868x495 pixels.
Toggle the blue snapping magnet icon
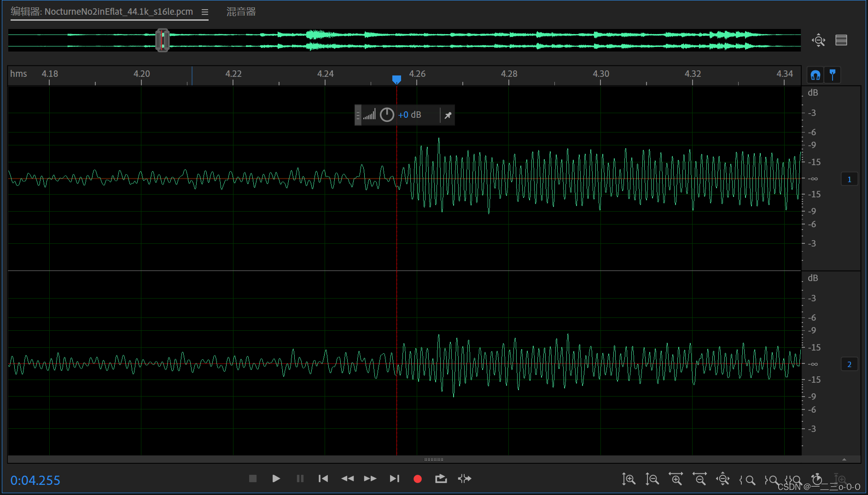pos(816,75)
